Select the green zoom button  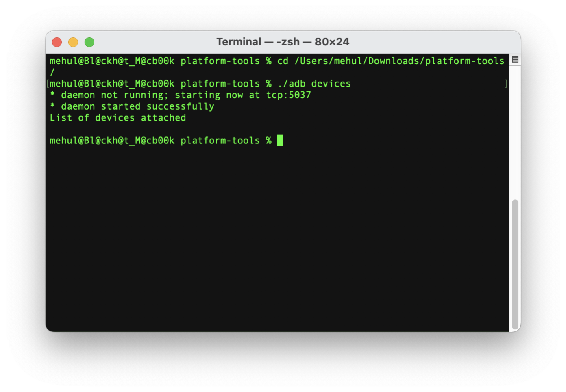(89, 42)
